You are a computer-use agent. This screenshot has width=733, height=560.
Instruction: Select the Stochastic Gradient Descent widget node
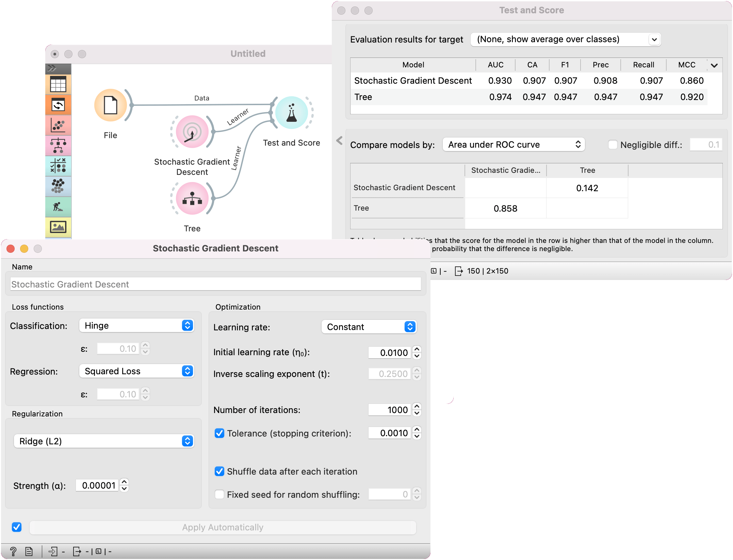[192, 132]
